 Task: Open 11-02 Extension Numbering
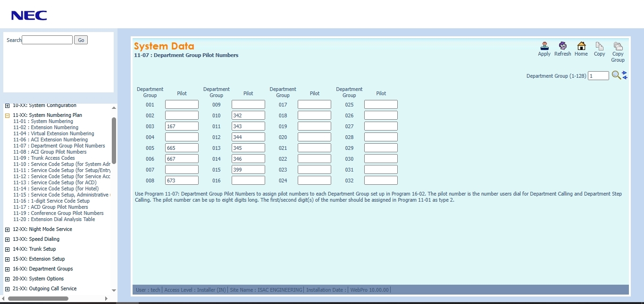[46, 127]
